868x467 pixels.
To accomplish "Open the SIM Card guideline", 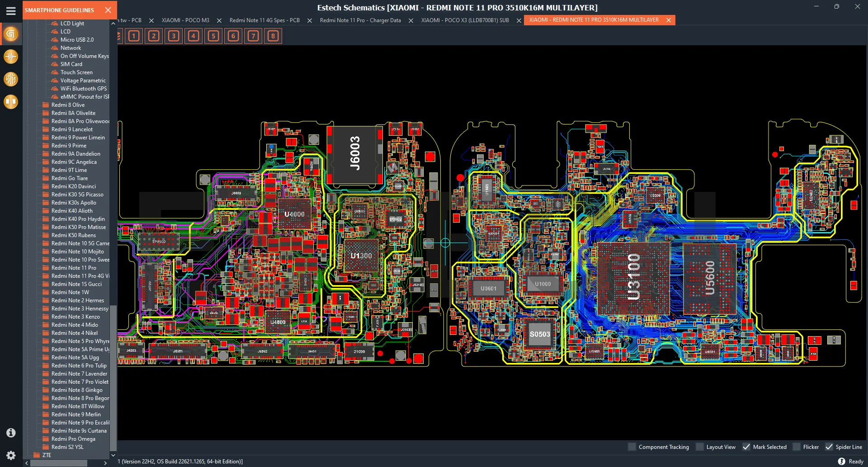I will point(71,64).
